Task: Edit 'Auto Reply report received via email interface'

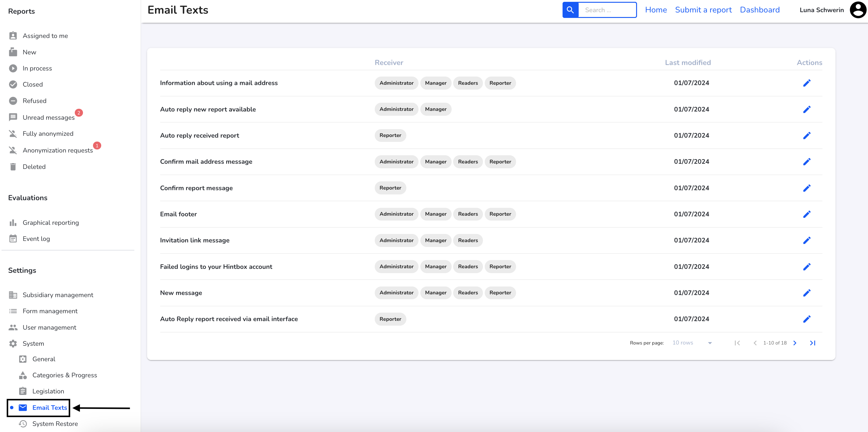Action: coord(807,319)
